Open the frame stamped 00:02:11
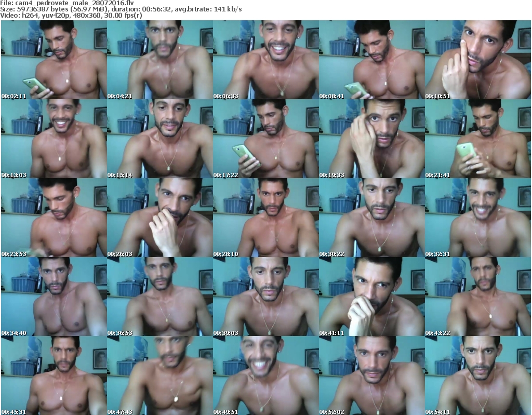This screenshot has width=532, height=415. 54,60
